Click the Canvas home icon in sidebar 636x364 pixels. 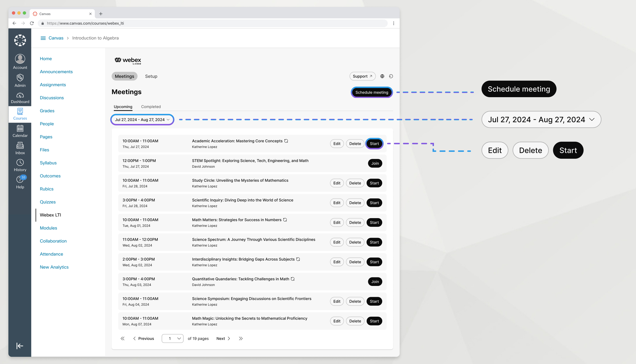20,40
